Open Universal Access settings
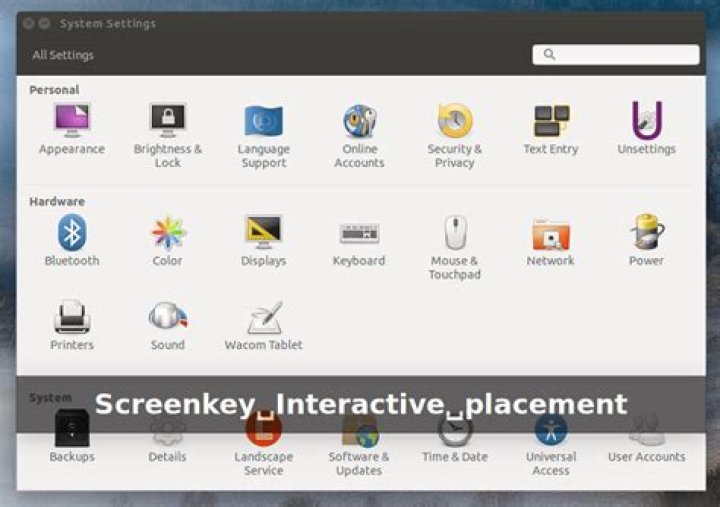 551,444
